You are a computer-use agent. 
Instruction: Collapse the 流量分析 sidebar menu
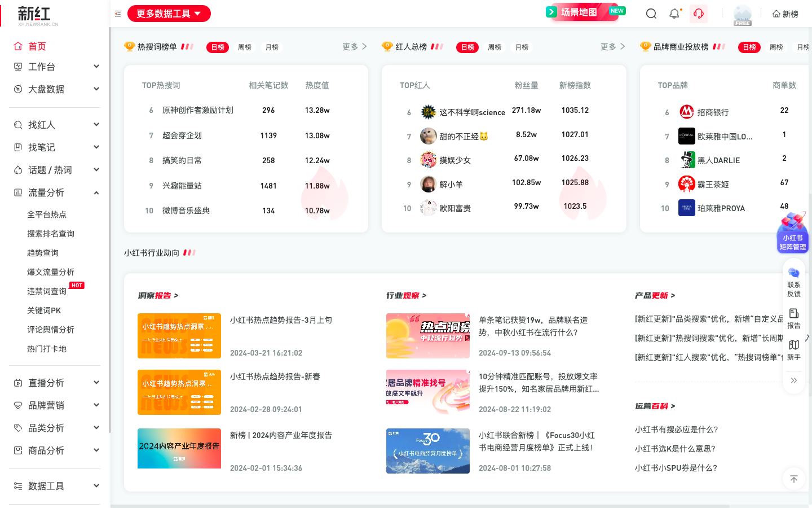coord(55,192)
